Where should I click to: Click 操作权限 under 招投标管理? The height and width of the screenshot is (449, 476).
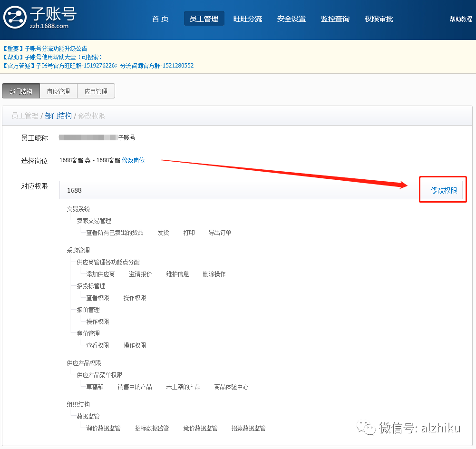coord(135,298)
